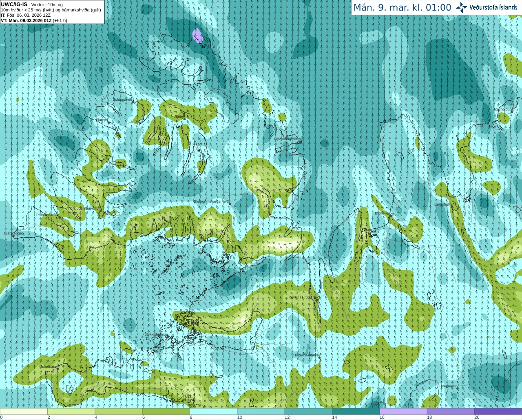Click the 12–14 m/s teal legend swatch
Viewport: 522px width, 420px height.
coord(308,411)
